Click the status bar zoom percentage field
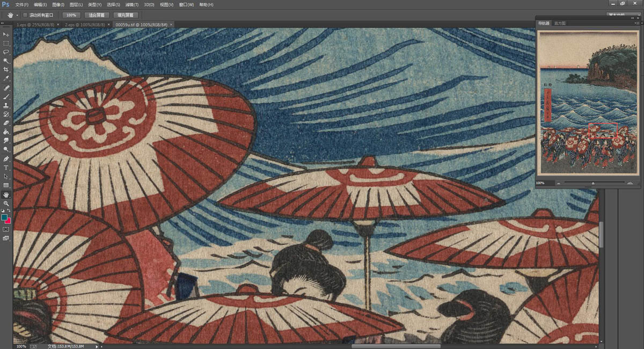 click(21, 346)
